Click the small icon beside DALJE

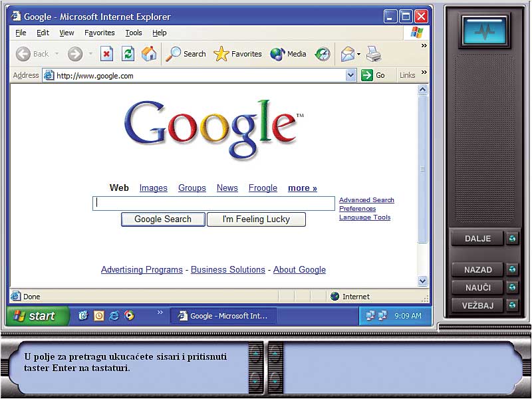(x=512, y=239)
